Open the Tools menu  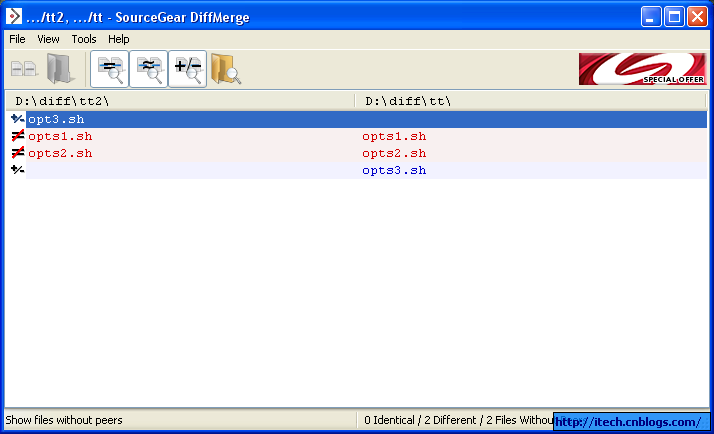point(84,39)
